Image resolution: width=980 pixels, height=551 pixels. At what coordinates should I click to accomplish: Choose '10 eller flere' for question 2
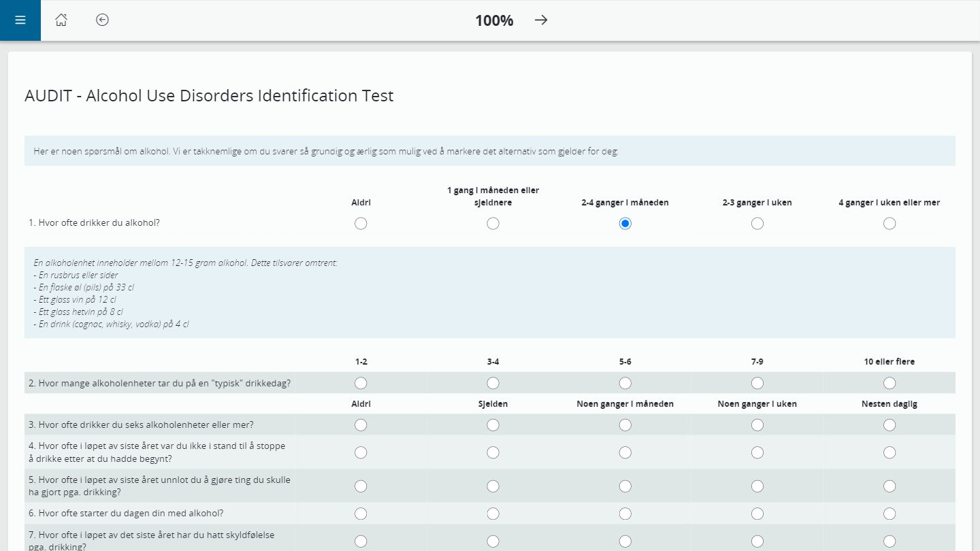tap(889, 383)
